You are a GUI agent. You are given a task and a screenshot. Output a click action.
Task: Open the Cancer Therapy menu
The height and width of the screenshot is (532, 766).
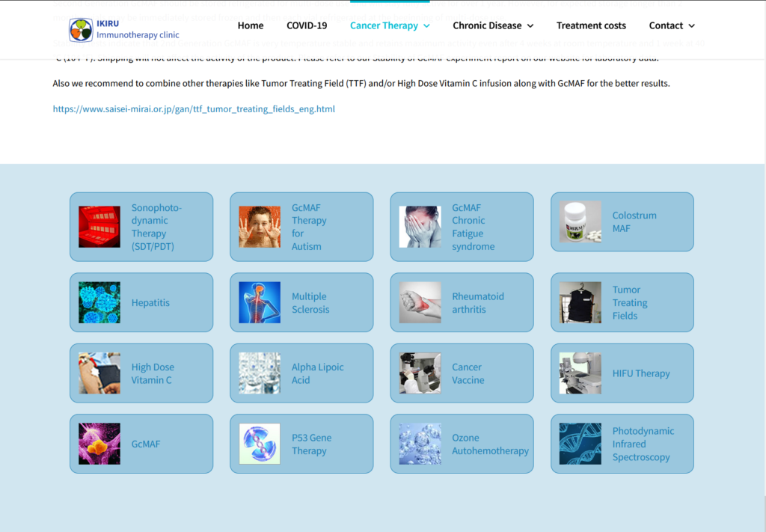384,25
